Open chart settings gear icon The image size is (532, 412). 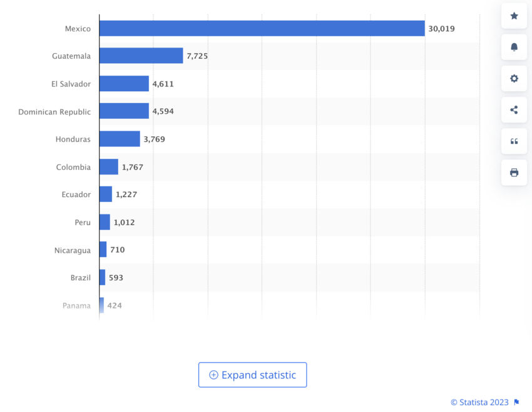coord(514,79)
